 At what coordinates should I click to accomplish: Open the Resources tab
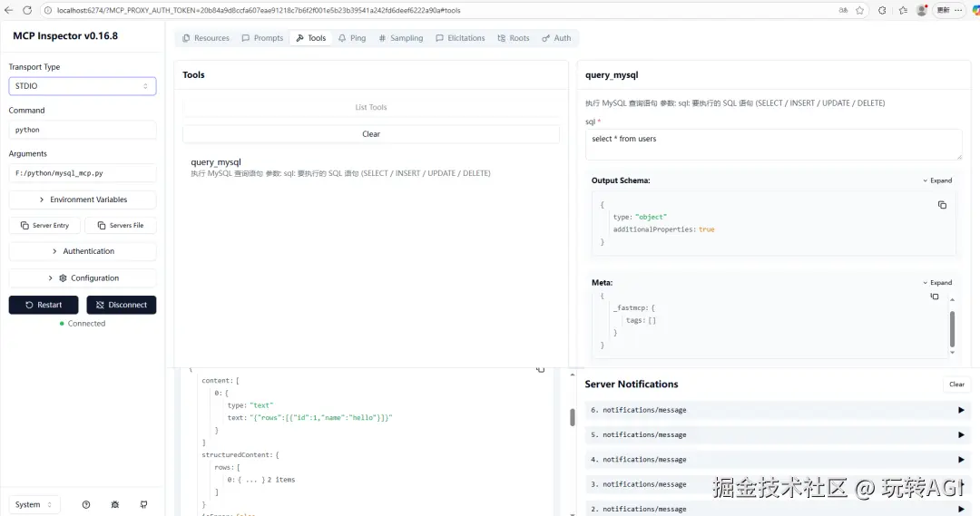point(206,38)
